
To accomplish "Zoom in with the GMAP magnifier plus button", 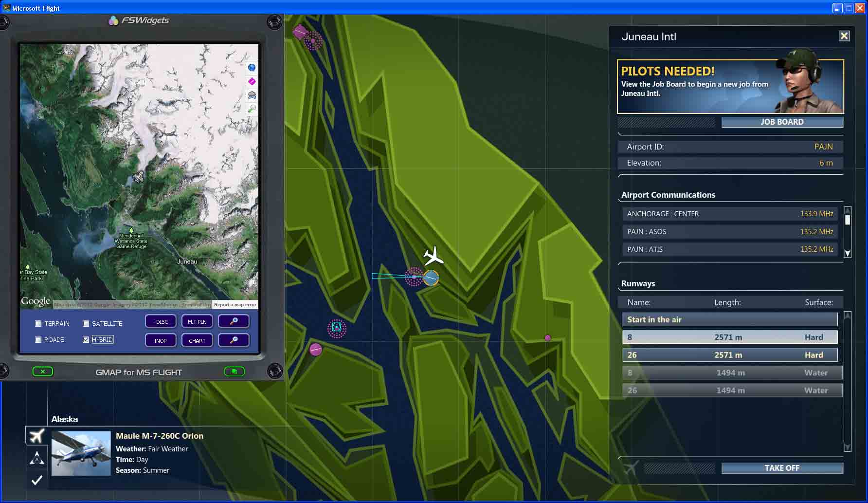I will [x=234, y=321].
